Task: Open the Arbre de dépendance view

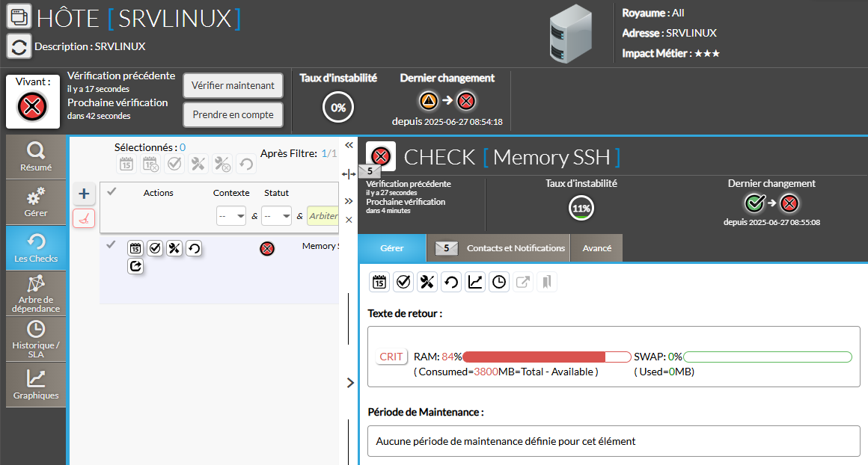Action: (x=36, y=292)
